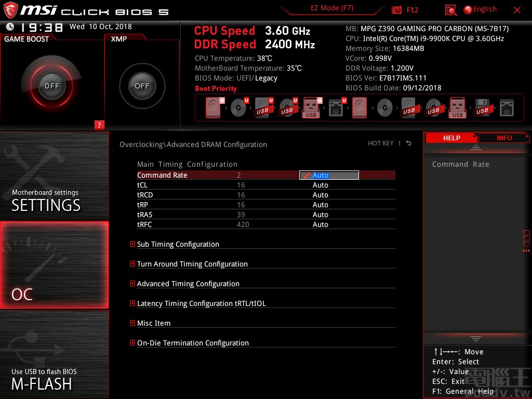The image size is (532, 399).
Task: Open M-FLASH to flash the BIOS
Action: 54,354
